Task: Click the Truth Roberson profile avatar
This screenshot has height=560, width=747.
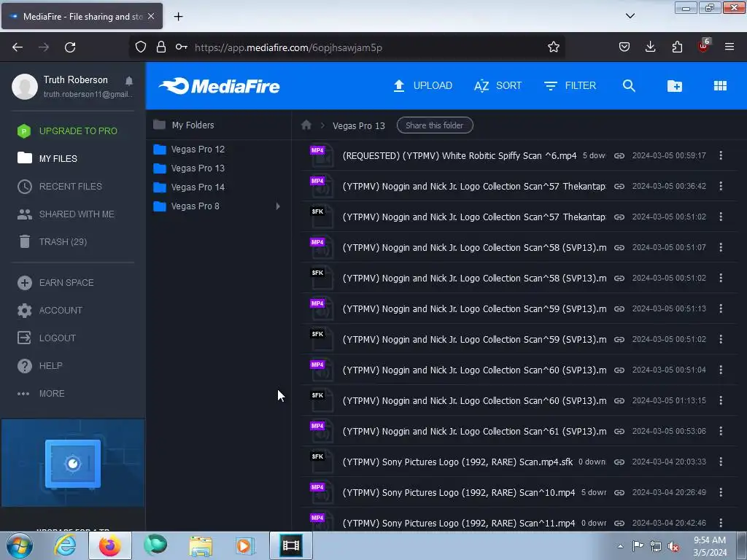Action: tap(25, 86)
